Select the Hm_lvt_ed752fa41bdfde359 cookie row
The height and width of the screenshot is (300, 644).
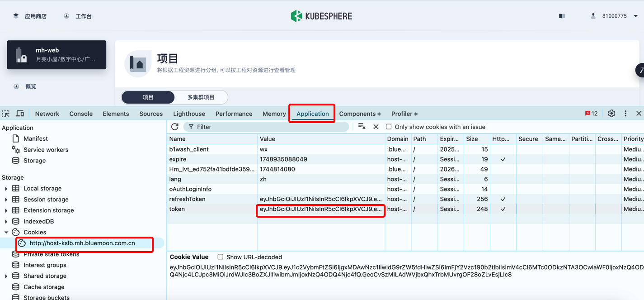click(x=405, y=169)
